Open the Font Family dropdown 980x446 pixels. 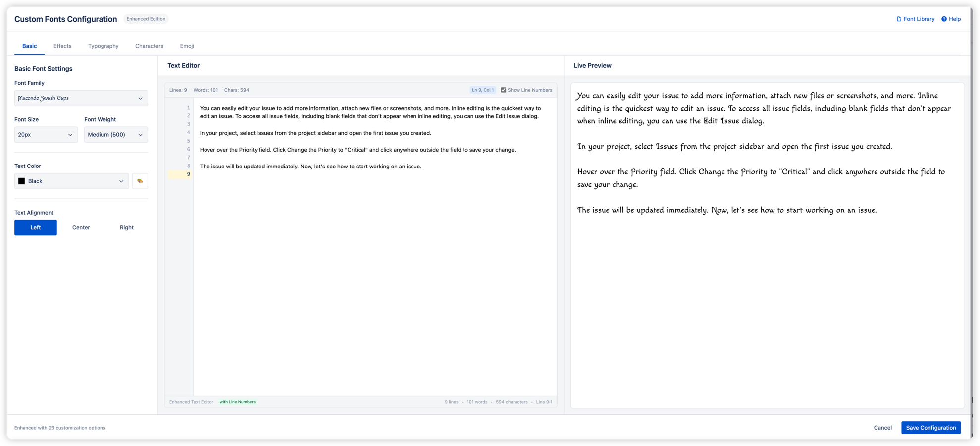(x=81, y=98)
